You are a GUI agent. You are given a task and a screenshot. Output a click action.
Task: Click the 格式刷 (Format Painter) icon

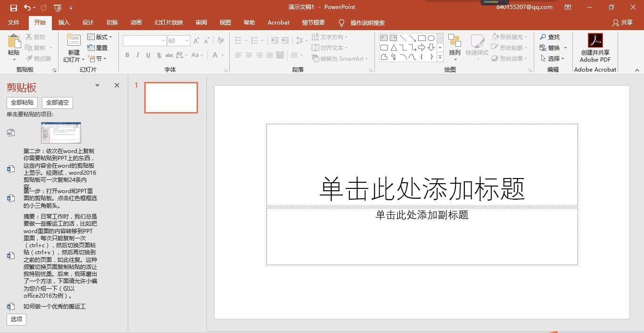tap(38, 58)
